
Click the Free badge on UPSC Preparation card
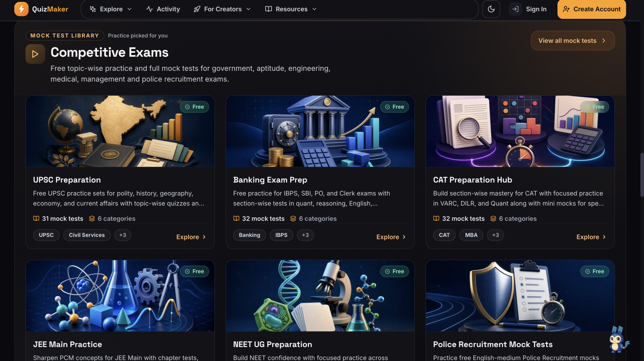point(194,107)
